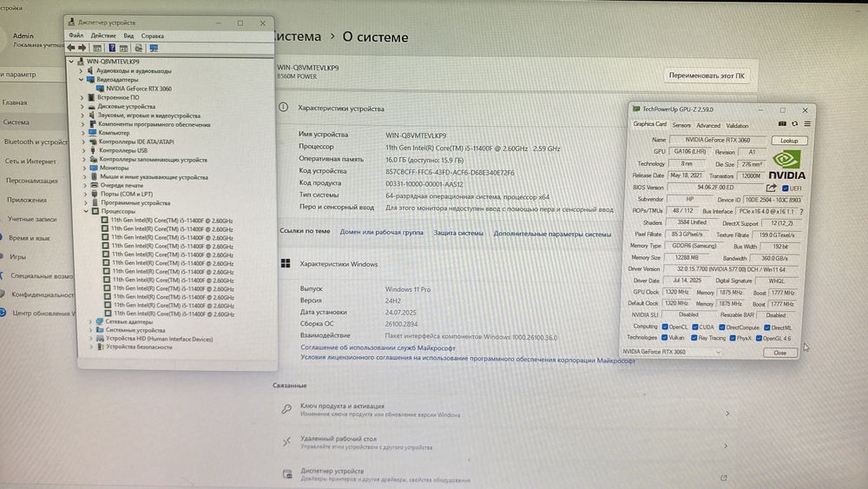Click the Close button in GPU-Z
Image resolution: width=868 pixels, height=489 pixels.
click(779, 353)
